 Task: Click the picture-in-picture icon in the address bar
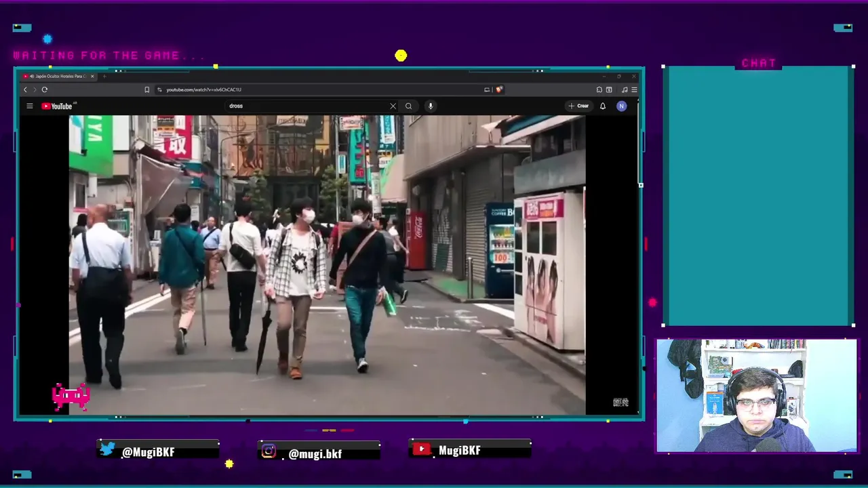[x=487, y=89]
